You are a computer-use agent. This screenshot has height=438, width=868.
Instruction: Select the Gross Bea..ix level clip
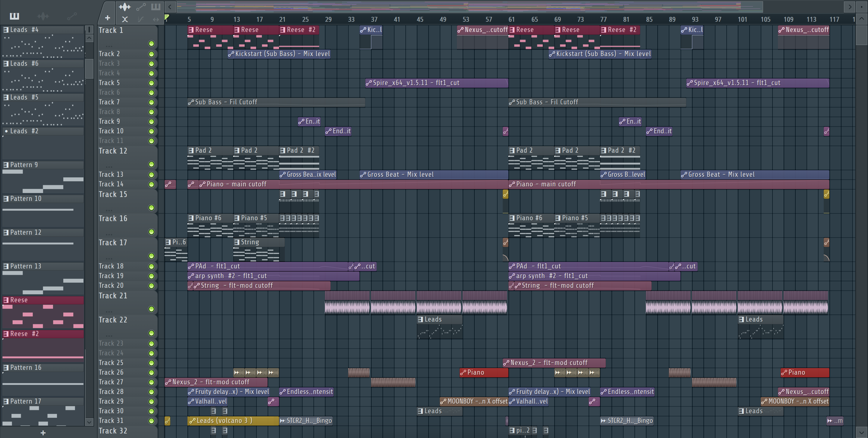308,175
